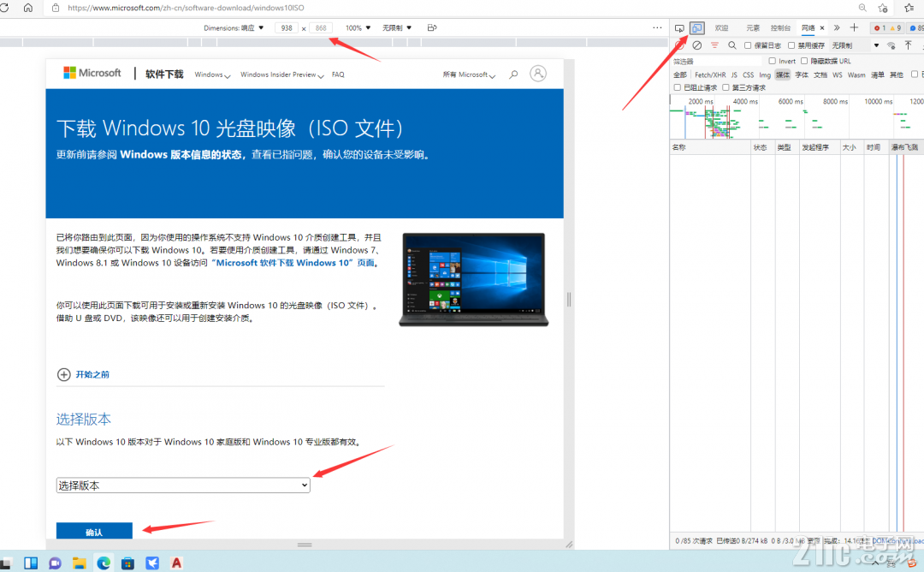The width and height of the screenshot is (924, 572).
Task: Show more DevTools tabs chevron
Action: pyautogui.click(x=837, y=27)
